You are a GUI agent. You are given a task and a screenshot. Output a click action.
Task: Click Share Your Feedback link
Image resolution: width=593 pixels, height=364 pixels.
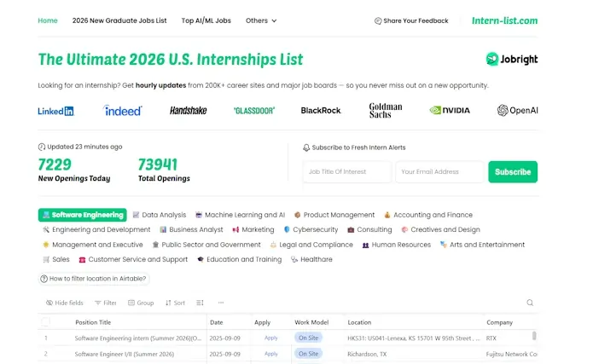[411, 20]
